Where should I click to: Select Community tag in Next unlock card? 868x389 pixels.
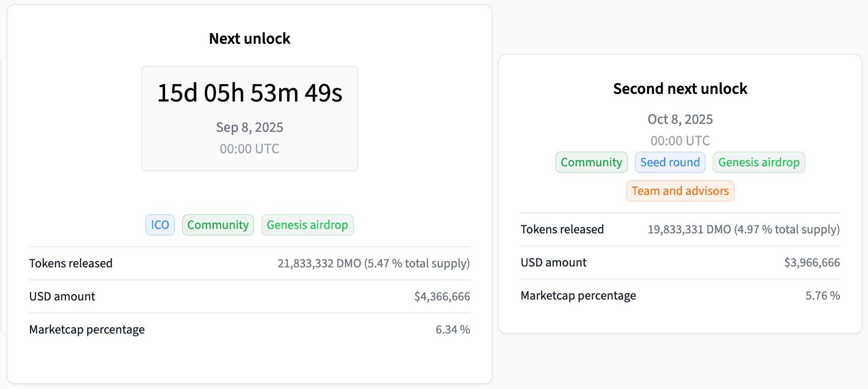pyautogui.click(x=218, y=225)
